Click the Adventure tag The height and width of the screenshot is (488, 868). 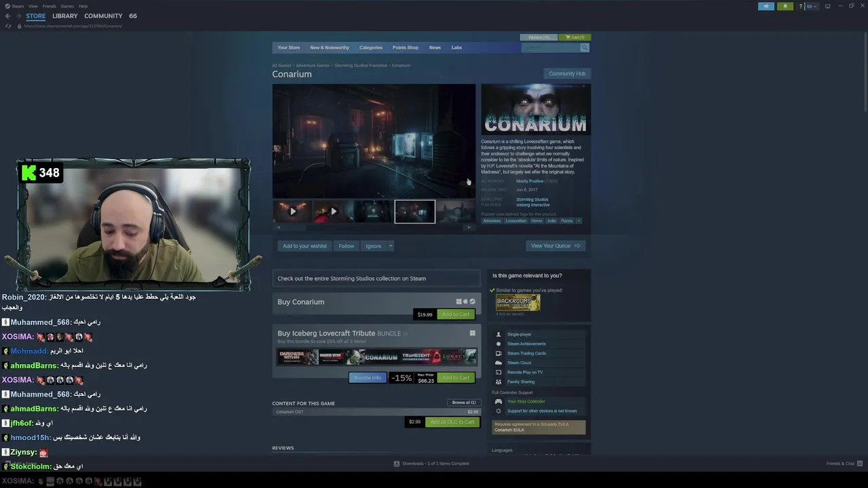492,220
